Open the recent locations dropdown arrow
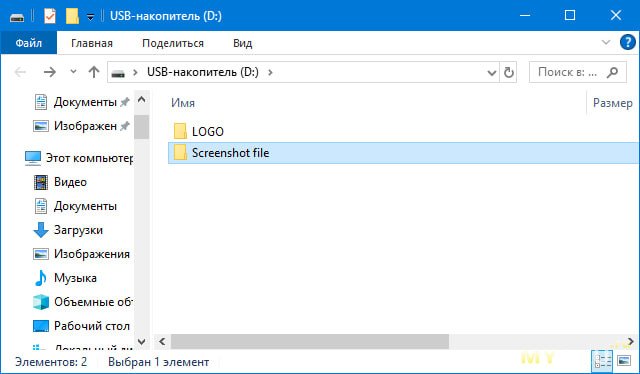Viewport: 640px width, 374px height. coord(73,71)
